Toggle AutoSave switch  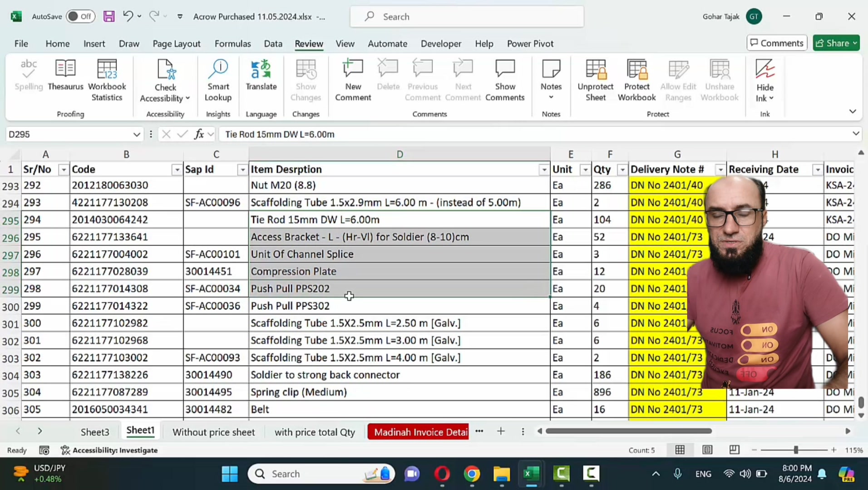pyautogui.click(x=80, y=16)
